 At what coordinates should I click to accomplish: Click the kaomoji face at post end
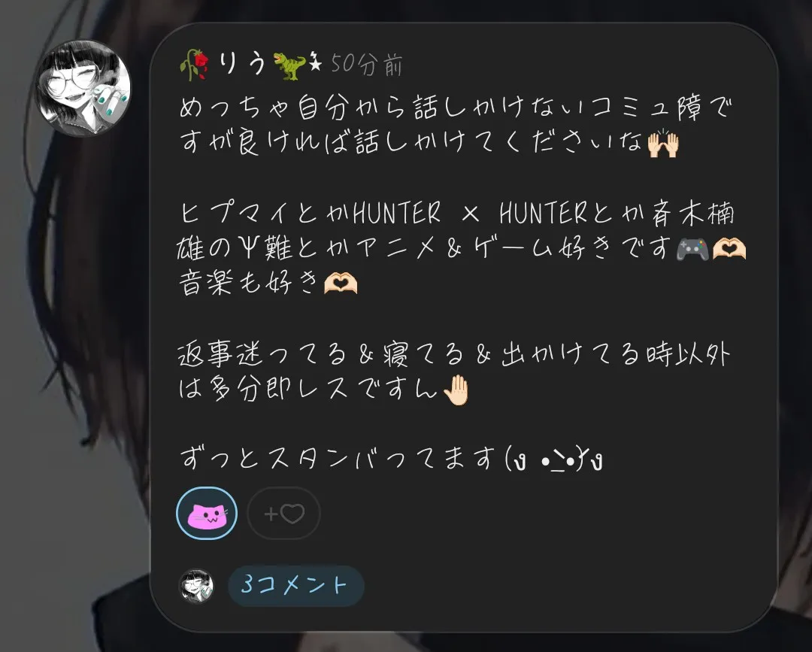click(x=553, y=459)
